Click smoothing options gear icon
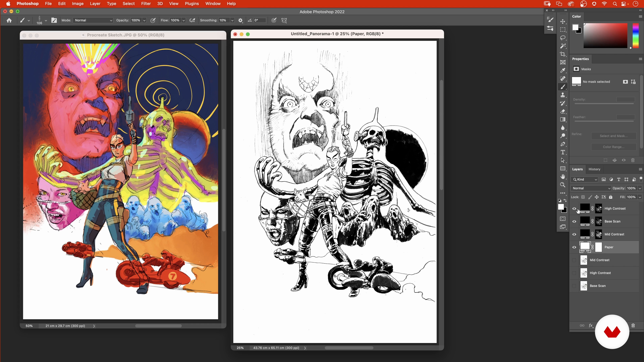This screenshot has height=362, width=644. [x=240, y=20]
